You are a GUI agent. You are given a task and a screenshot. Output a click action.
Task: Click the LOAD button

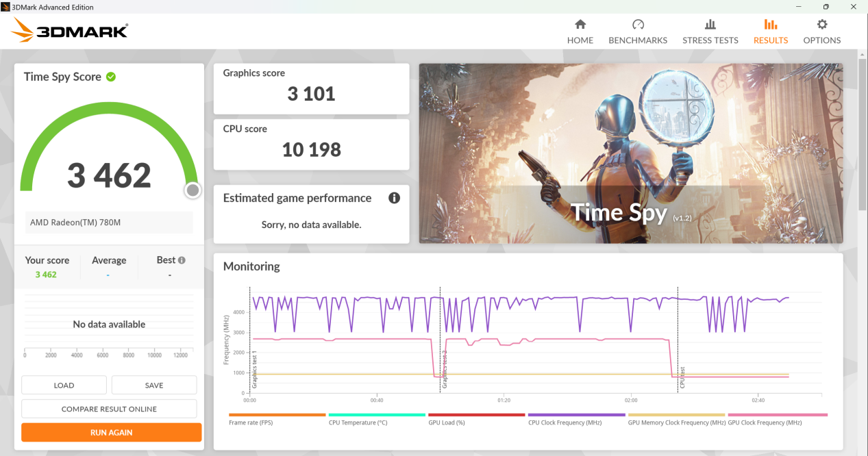click(x=63, y=385)
